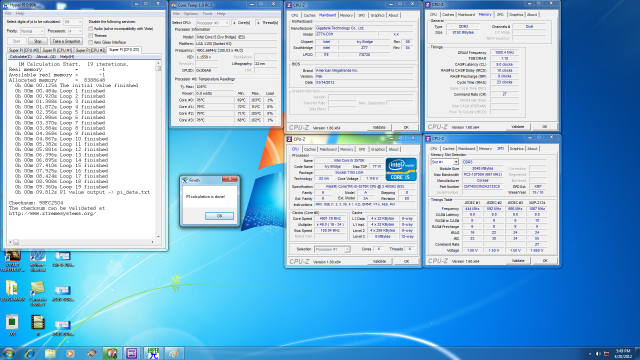This screenshot has height=360, width=640.
Task: Click the volume speaker icon in system tray
Action: pyautogui.click(x=598, y=353)
